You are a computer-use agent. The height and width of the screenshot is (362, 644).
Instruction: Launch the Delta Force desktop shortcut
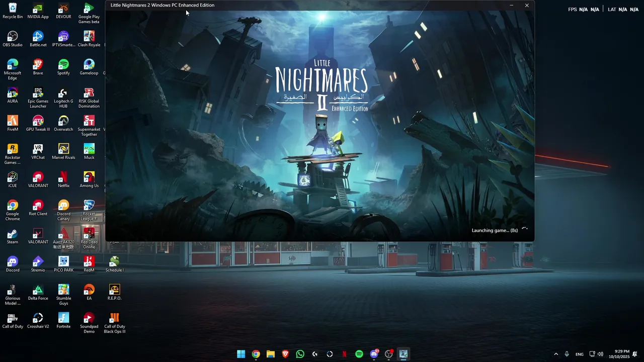[x=38, y=293]
